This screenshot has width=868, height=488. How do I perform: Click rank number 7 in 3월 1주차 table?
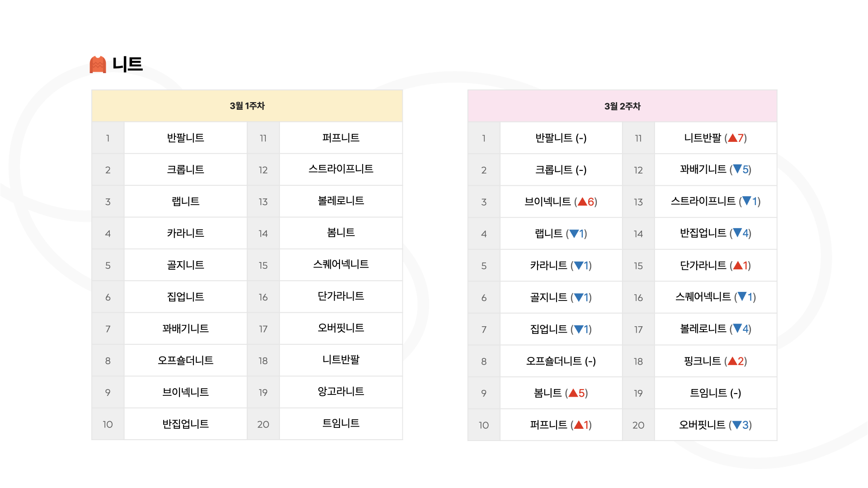pyautogui.click(x=108, y=329)
